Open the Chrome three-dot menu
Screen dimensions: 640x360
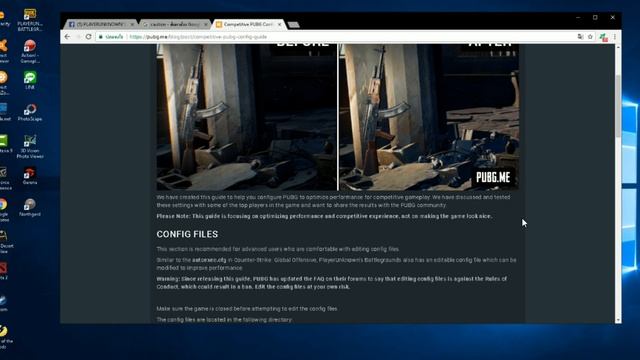coord(615,37)
